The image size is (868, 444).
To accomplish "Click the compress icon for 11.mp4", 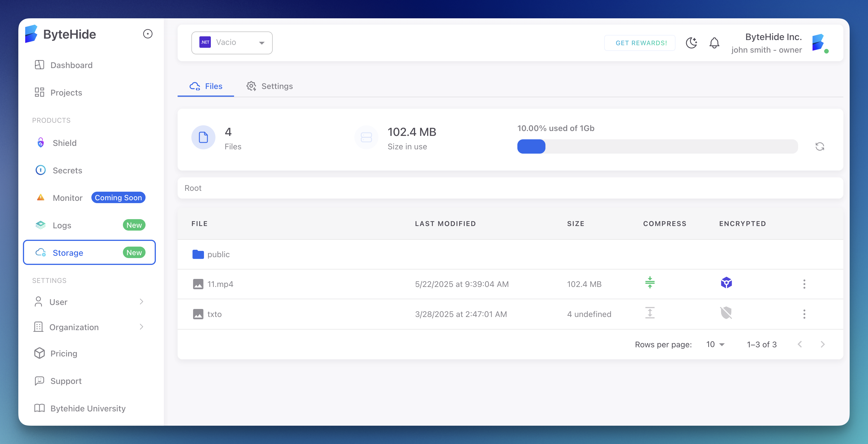I will pos(650,283).
